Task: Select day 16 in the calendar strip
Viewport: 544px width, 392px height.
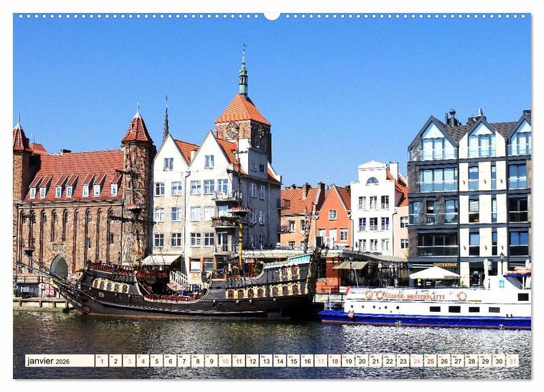Action: pyautogui.click(x=307, y=361)
